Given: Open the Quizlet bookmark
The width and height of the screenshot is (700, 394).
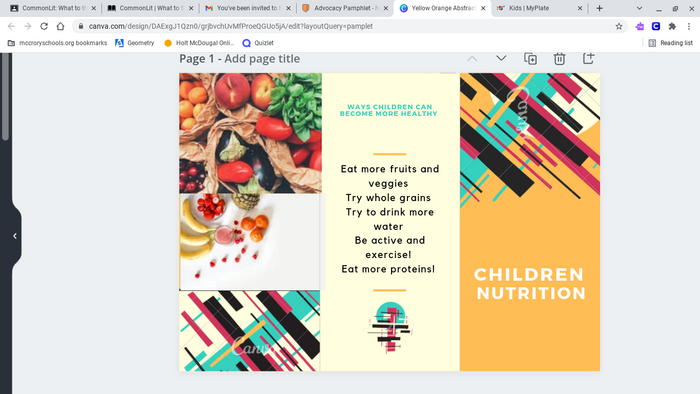Looking at the screenshot, I should [x=258, y=43].
